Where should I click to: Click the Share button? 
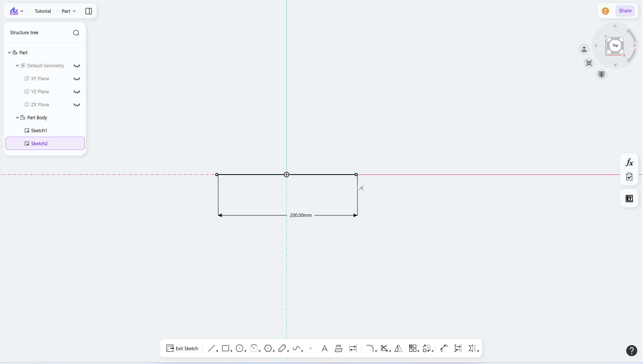click(625, 11)
